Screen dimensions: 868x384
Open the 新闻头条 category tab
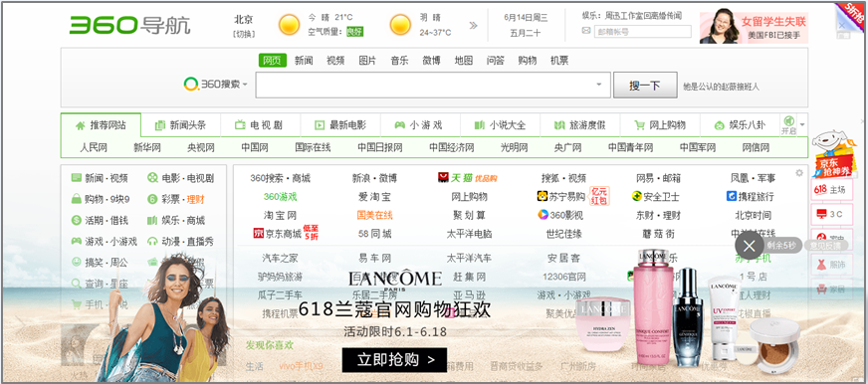click(180, 125)
